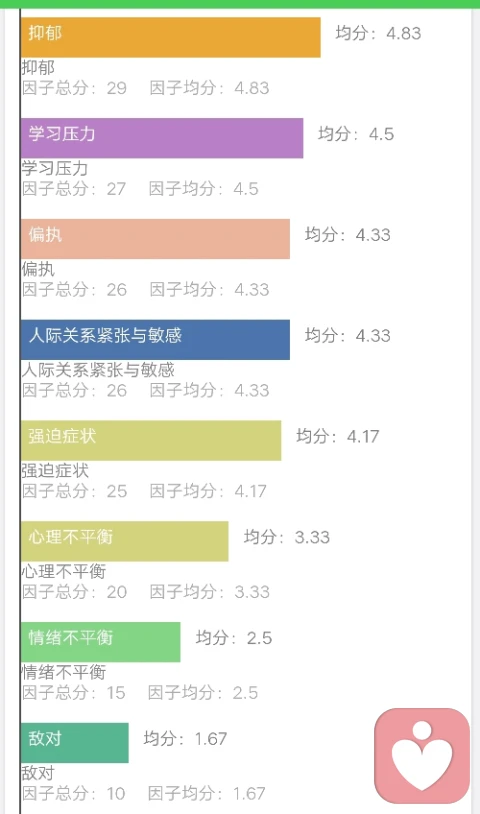This screenshot has width=480, height=814.
Task: Click the 均分：4.17 label
Action: [x=338, y=436]
